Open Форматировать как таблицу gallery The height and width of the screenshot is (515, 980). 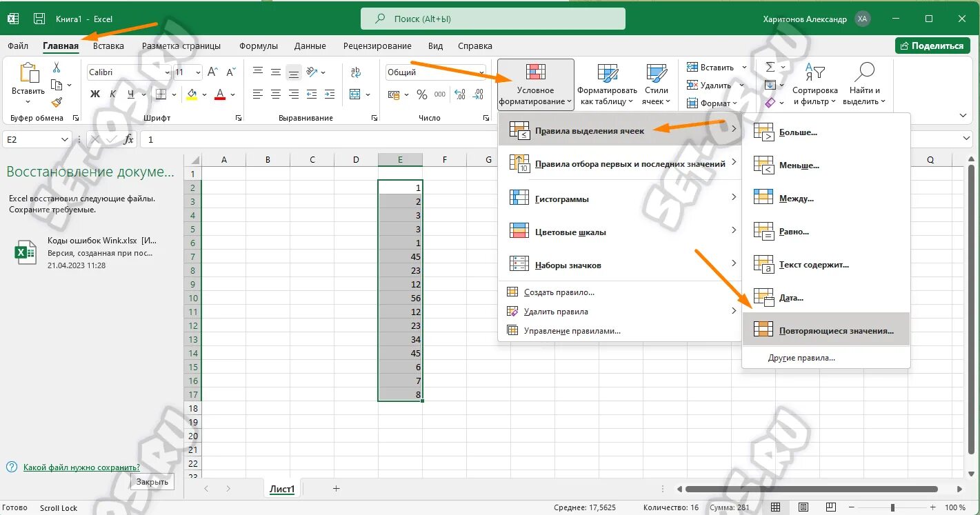pyautogui.click(x=607, y=84)
